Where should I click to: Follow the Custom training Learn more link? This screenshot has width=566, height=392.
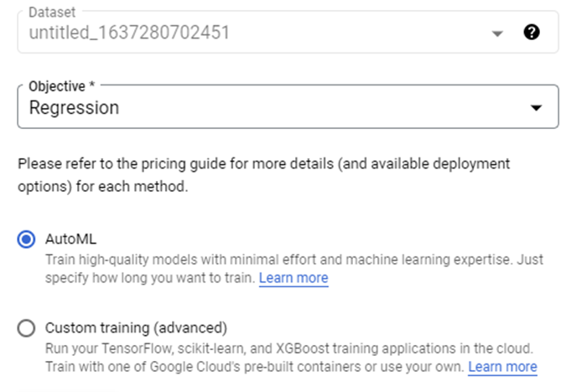click(x=502, y=366)
